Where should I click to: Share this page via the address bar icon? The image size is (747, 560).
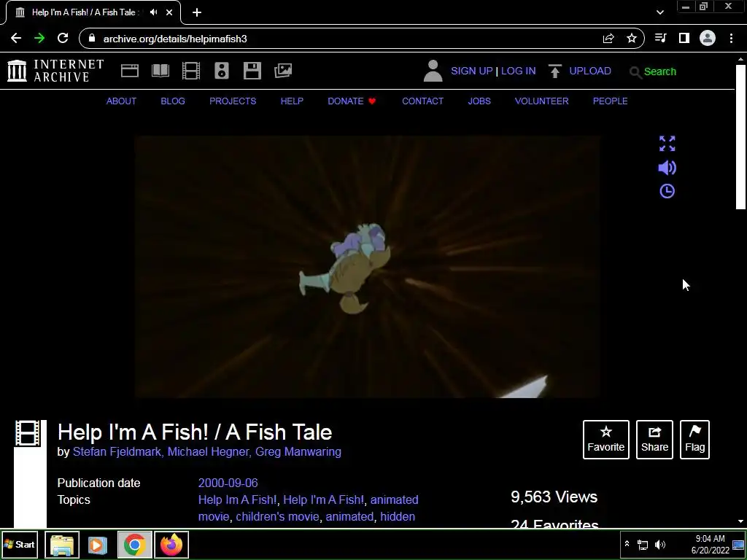(x=608, y=39)
